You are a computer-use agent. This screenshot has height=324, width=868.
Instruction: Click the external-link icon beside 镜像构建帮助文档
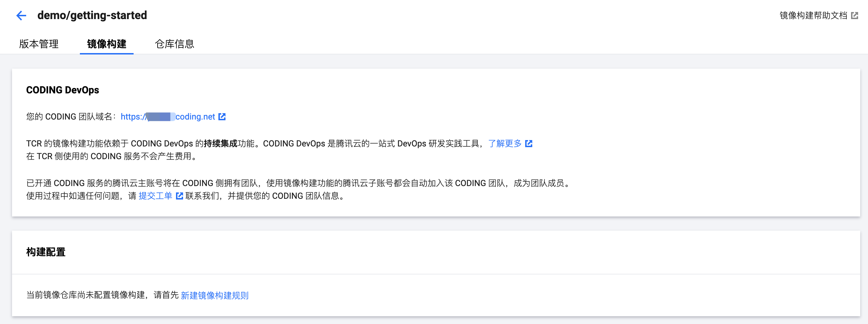coord(855,16)
